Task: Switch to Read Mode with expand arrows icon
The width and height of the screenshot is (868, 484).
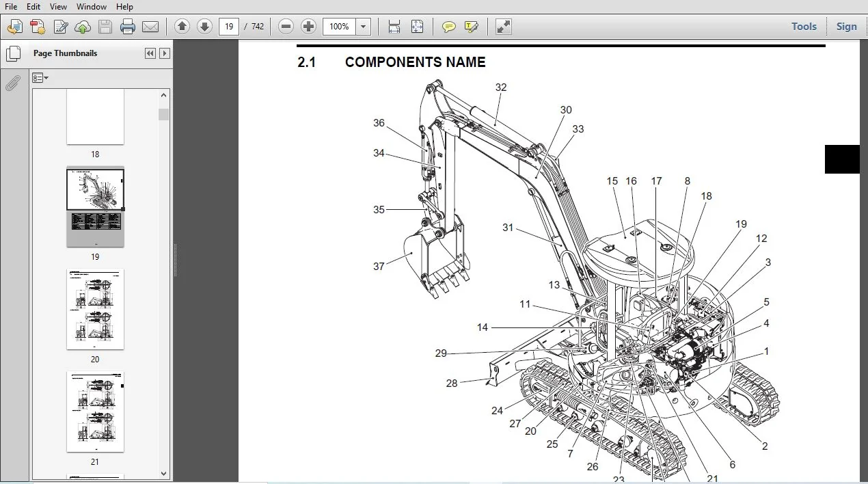Action: (x=503, y=27)
